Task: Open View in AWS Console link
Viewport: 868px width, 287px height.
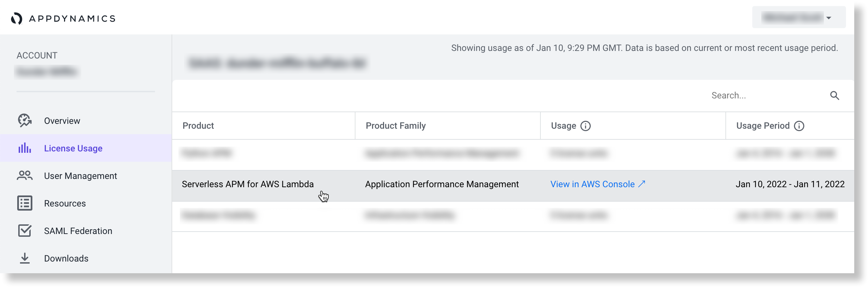Action: coord(592,184)
